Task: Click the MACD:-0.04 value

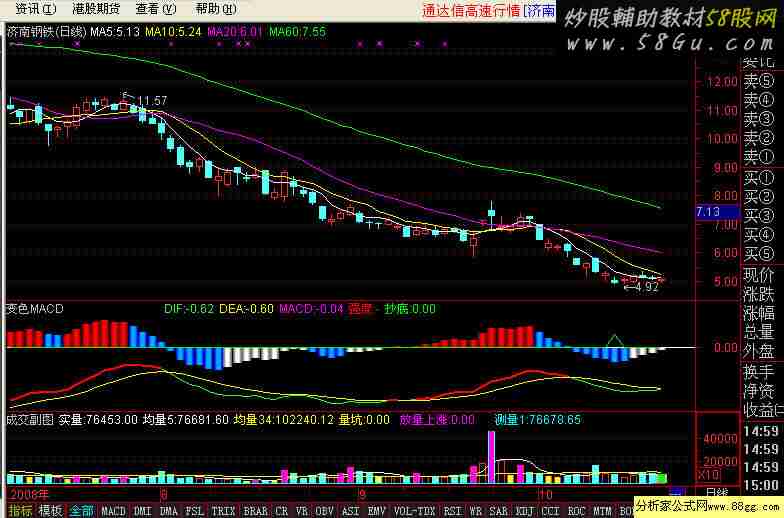Action: [x=311, y=309]
